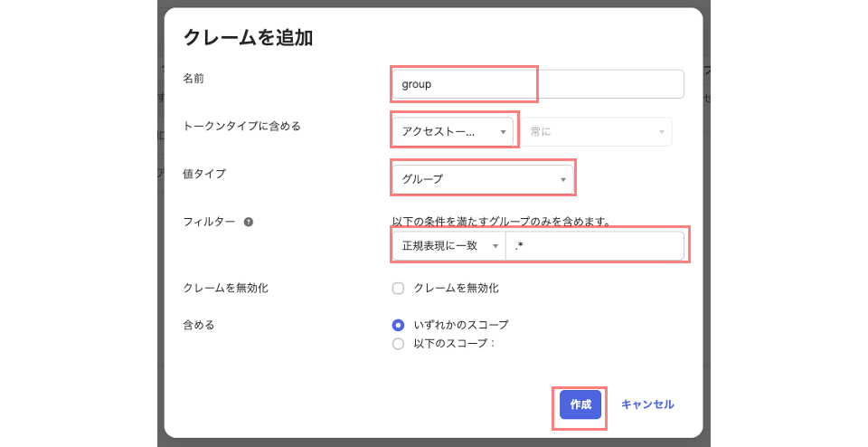
Task: Select the いずれかのスコープ radio button
Action: [x=398, y=325]
